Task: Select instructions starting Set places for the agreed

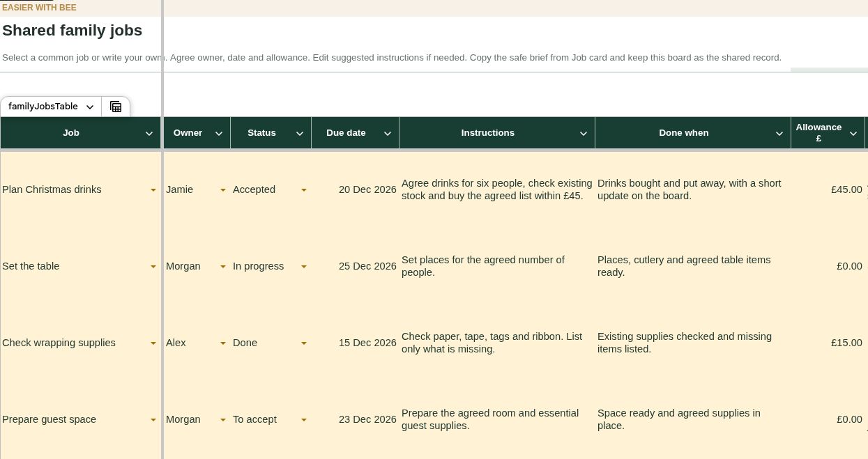Action: (x=497, y=266)
